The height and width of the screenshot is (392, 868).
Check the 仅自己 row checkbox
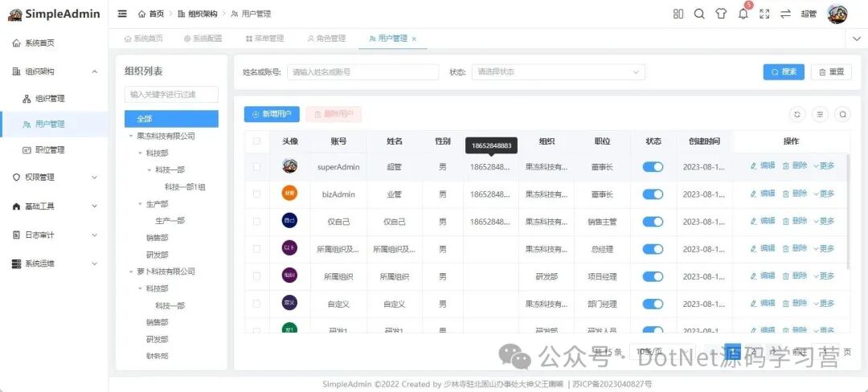[256, 221]
